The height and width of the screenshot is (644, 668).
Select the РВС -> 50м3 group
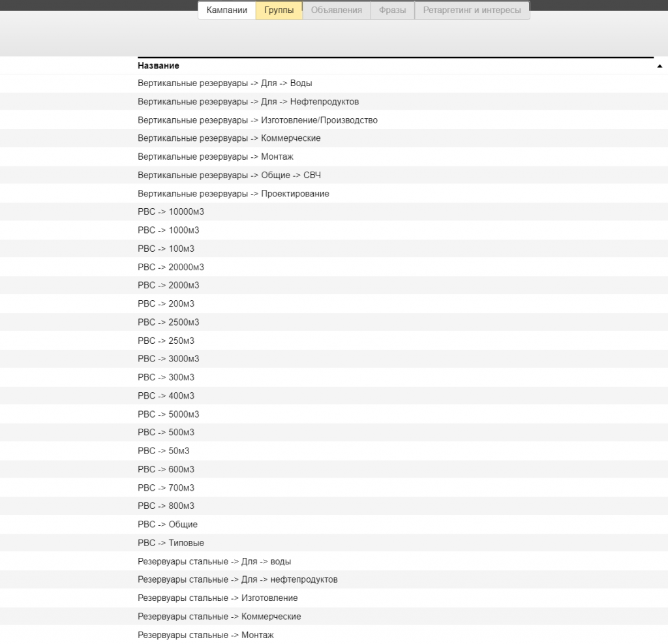pos(163,451)
